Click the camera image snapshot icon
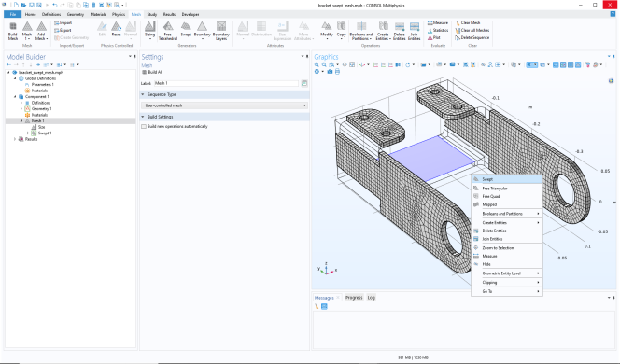This screenshot has width=620, height=364. click(330, 72)
